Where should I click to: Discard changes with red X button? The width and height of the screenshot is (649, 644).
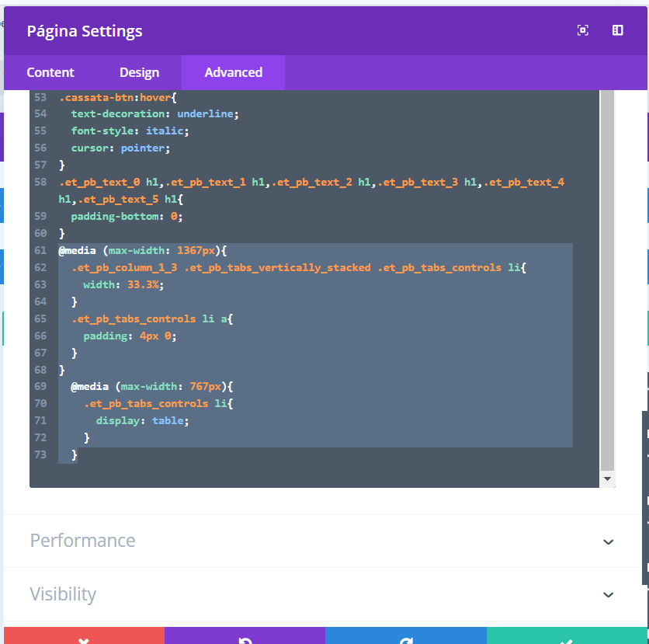(x=84, y=635)
